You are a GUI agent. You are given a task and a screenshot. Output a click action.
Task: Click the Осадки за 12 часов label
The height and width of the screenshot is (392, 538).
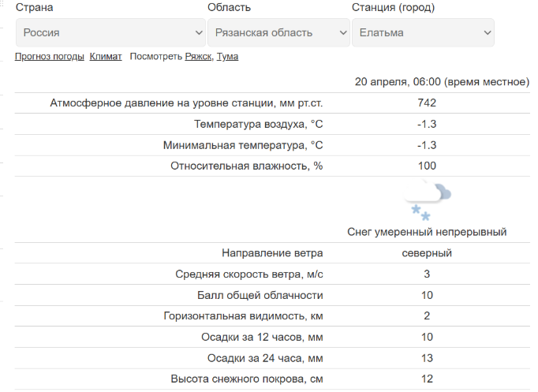(262, 337)
